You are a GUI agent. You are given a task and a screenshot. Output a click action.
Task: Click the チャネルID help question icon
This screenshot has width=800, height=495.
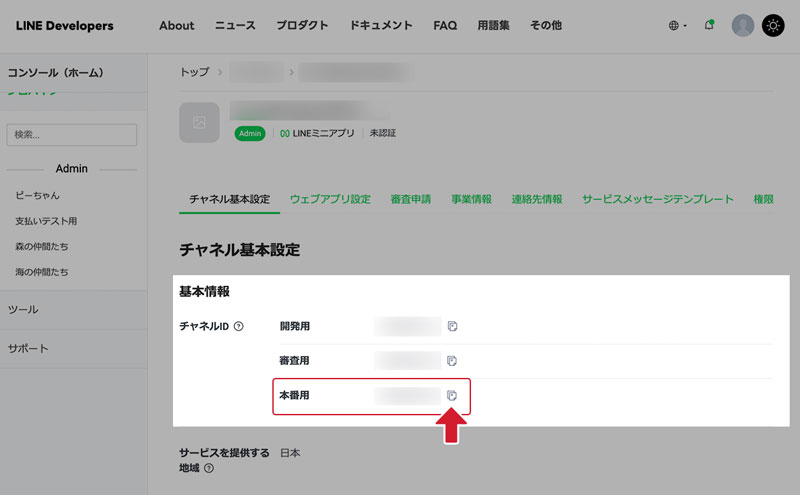(x=238, y=326)
